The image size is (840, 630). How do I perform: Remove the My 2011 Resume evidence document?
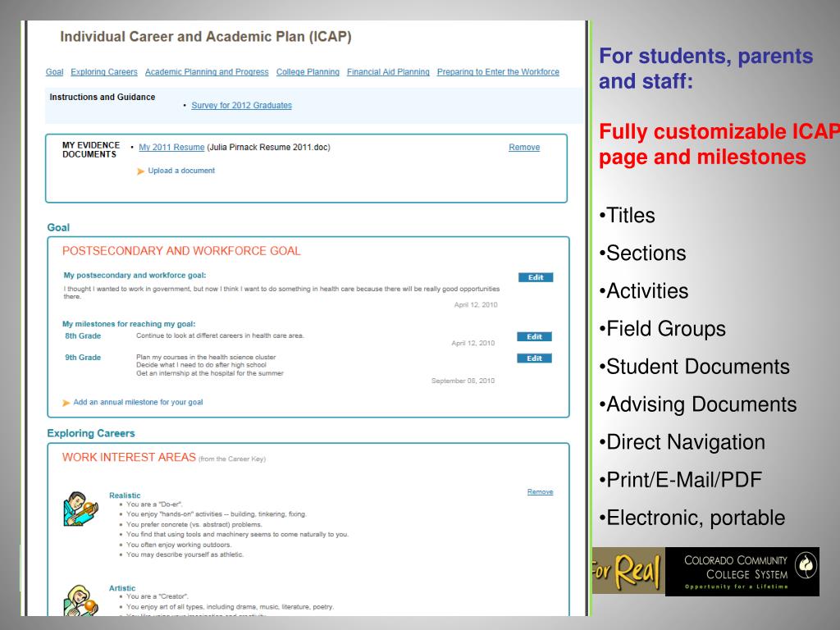tap(524, 147)
